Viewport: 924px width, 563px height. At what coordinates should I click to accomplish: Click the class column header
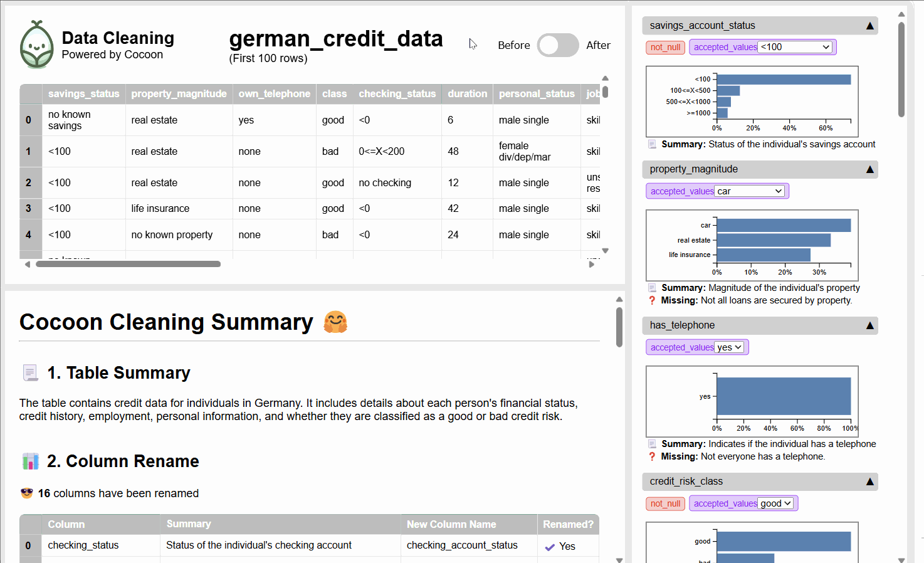(x=334, y=94)
